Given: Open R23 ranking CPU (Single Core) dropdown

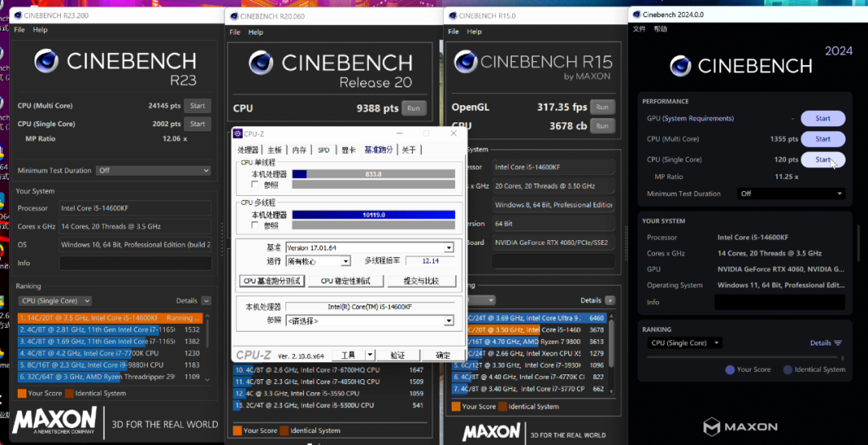Looking at the screenshot, I should coord(55,300).
